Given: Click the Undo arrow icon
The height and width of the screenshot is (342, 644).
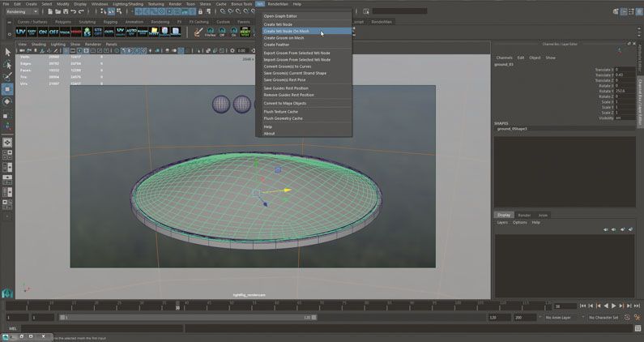Looking at the screenshot, I should click(x=74, y=12).
